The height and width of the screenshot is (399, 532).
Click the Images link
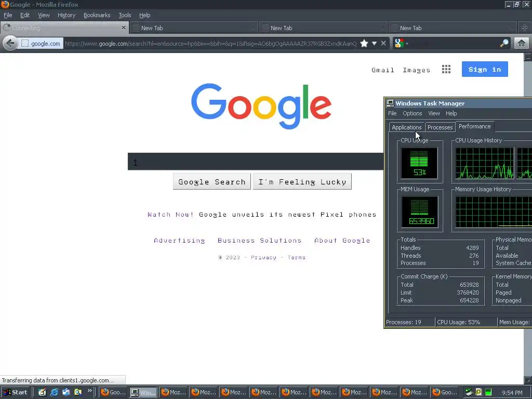[416, 70]
